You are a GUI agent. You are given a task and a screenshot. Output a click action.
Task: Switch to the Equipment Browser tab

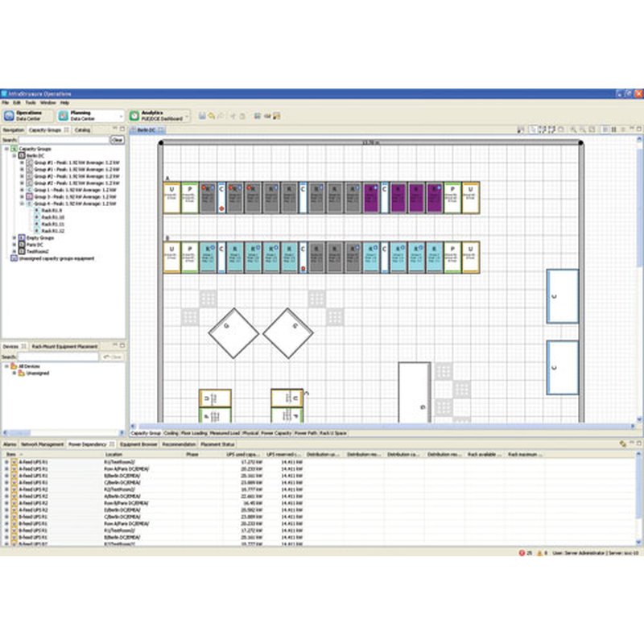tap(138, 444)
